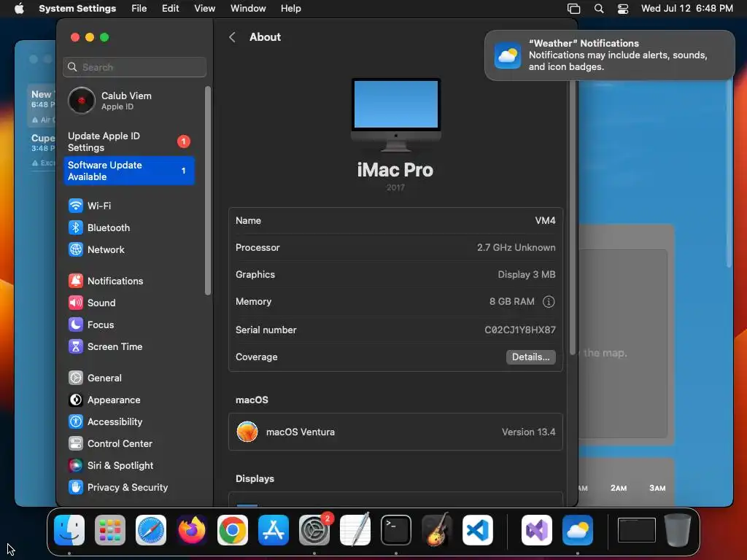Viewport: 747px width, 560px height.
Task: Open Terminal from the Dock
Action: (x=396, y=530)
